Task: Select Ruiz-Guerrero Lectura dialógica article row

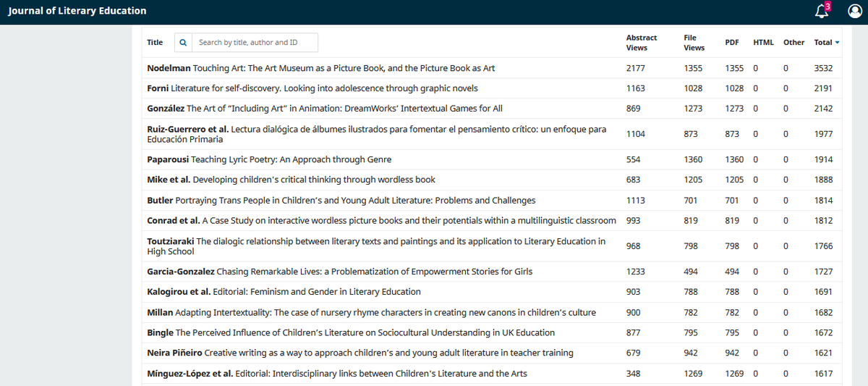Action: point(492,134)
